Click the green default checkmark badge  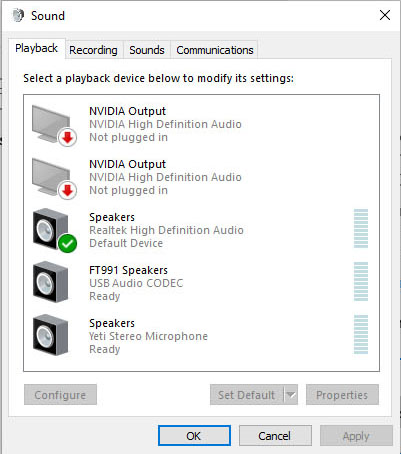(x=67, y=244)
